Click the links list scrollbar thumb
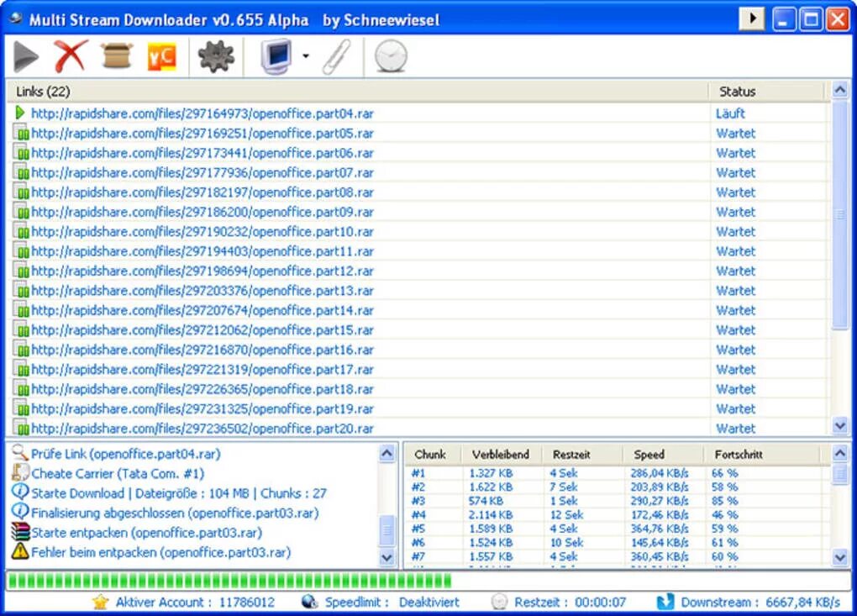857x616 pixels. coord(840,215)
